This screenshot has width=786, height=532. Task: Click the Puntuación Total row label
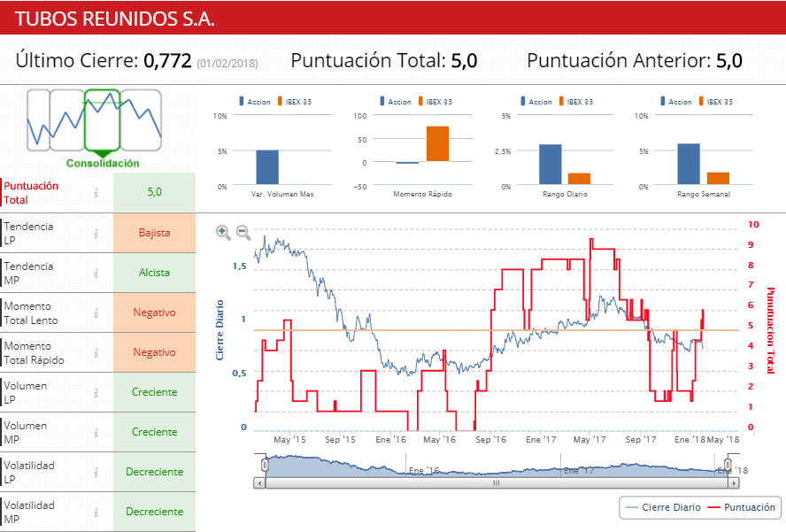[x=31, y=193]
